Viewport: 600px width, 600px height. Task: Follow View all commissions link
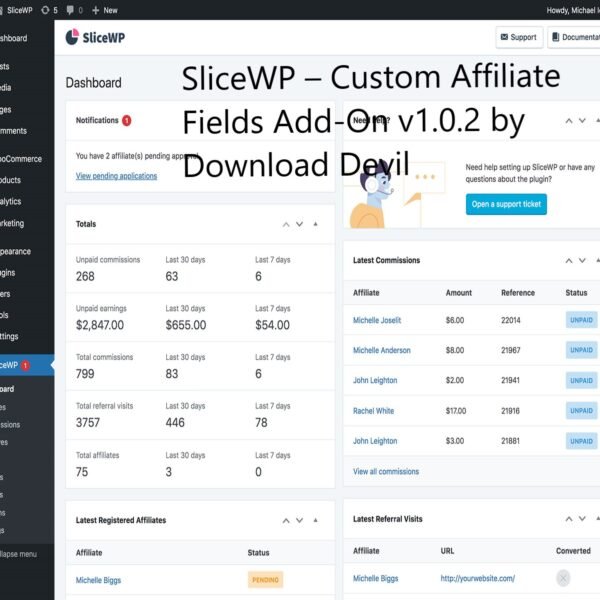point(386,471)
